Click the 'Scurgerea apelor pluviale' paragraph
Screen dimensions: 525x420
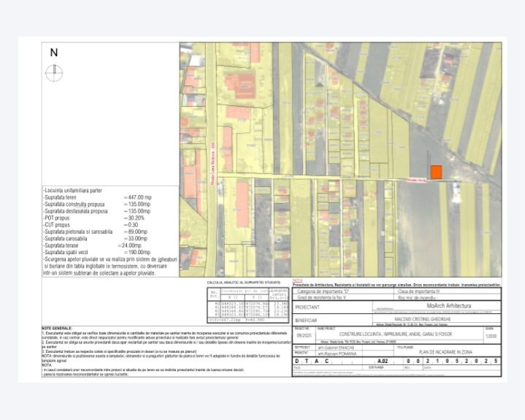coord(110,267)
